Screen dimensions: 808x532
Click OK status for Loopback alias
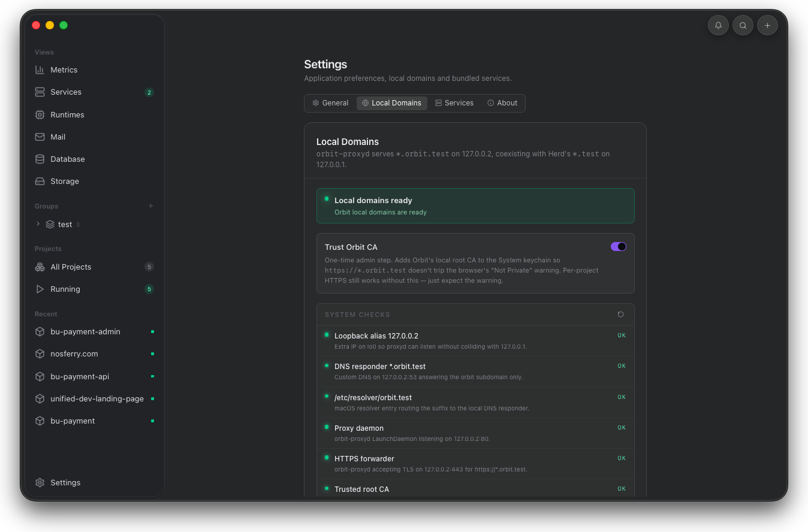coord(622,335)
